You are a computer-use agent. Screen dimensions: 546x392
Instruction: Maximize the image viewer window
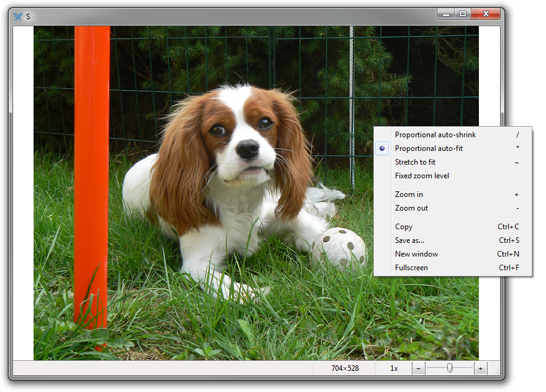tap(462, 14)
